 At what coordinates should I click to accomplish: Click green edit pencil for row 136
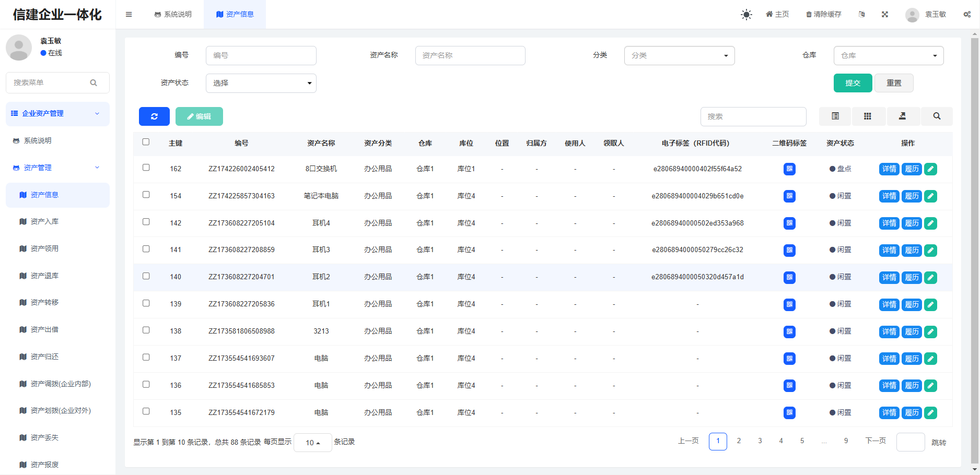(x=930, y=386)
